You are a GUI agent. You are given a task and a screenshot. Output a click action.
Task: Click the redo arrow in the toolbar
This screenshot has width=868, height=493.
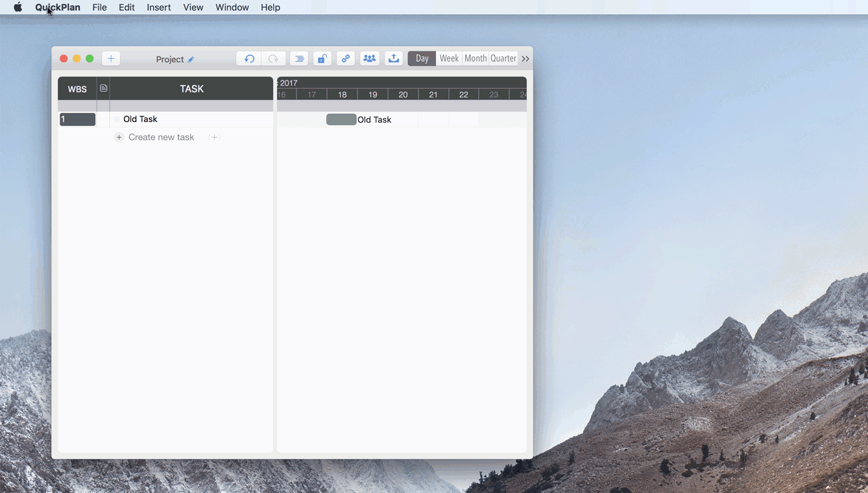[x=273, y=58]
